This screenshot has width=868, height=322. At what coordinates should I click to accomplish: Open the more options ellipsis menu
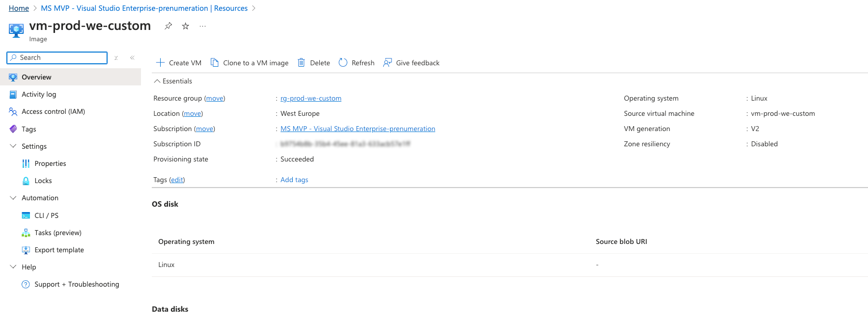pos(203,26)
